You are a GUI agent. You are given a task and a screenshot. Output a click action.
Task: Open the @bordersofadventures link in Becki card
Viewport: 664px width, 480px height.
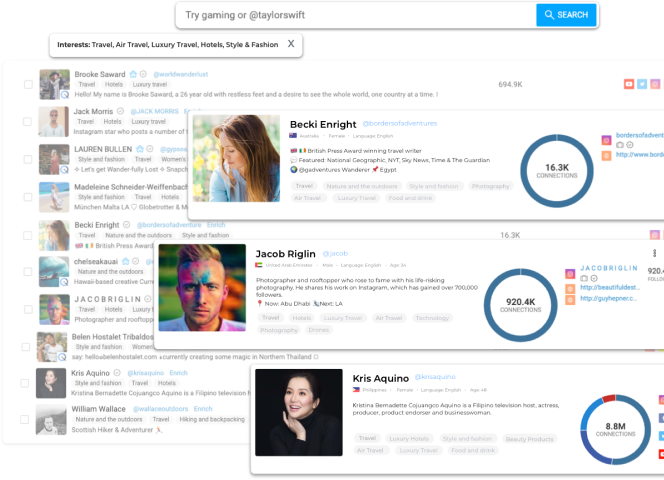pyautogui.click(x=400, y=123)
